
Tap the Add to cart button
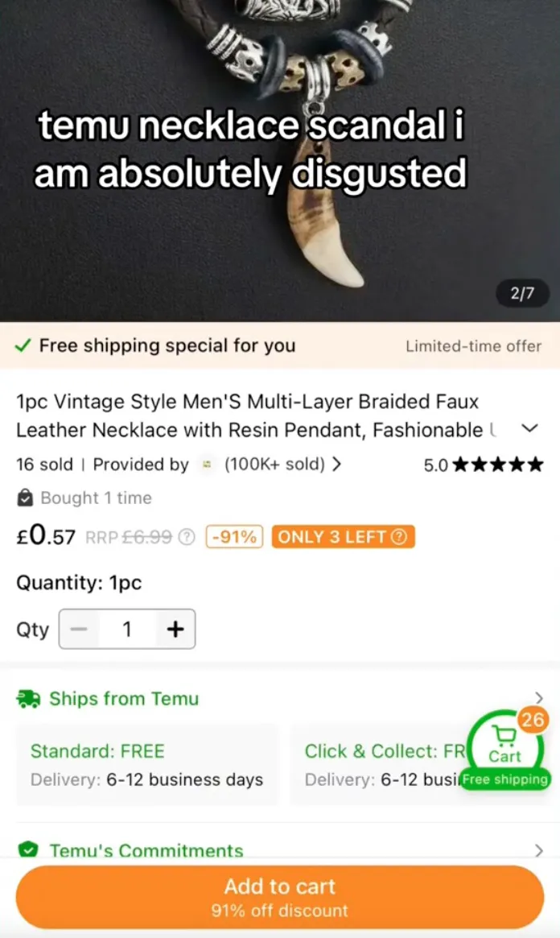(280, 897)
